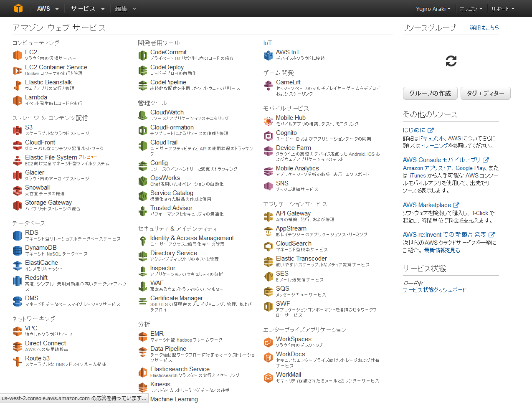This screenshot has width=532, height=403.
Task: Click the Lambda service icon
Action: click(17, 100)
